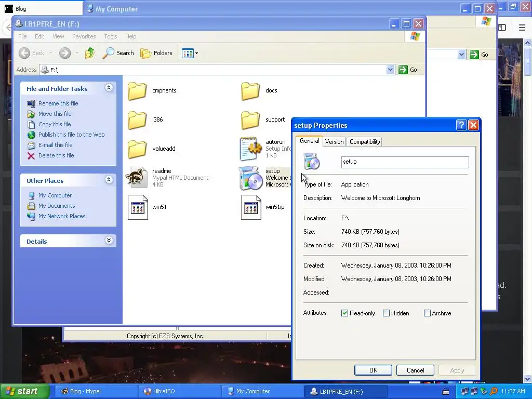
Task: Open the Forward history dropdown arrow
Action: pos(77,53)
